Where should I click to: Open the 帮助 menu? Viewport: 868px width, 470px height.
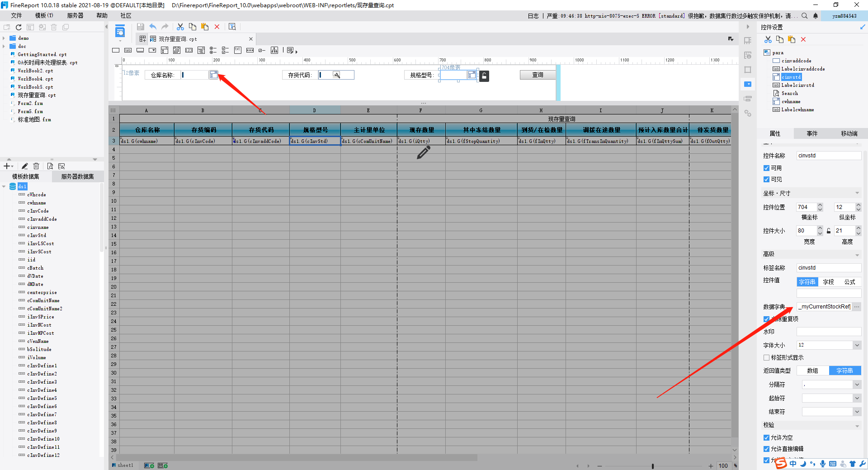(x=102, y=15)
